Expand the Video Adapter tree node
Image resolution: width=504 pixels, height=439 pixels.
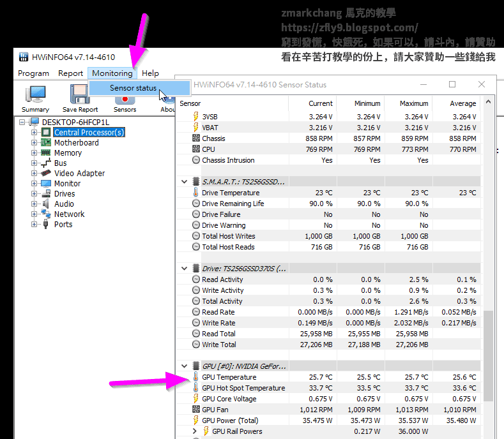coord(34,173)
